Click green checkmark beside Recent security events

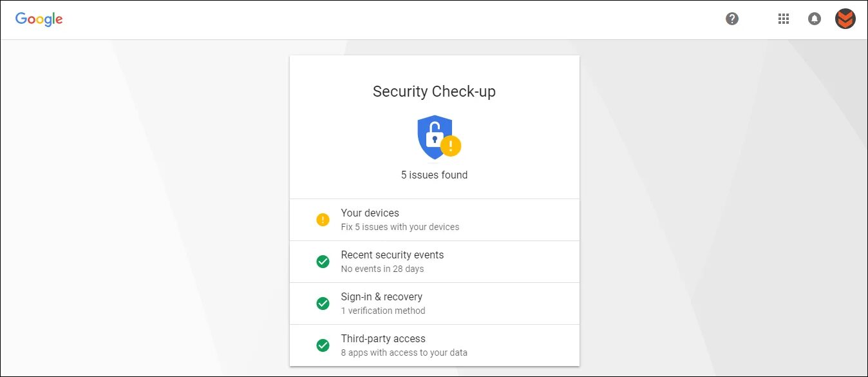[x=323, y=262]
